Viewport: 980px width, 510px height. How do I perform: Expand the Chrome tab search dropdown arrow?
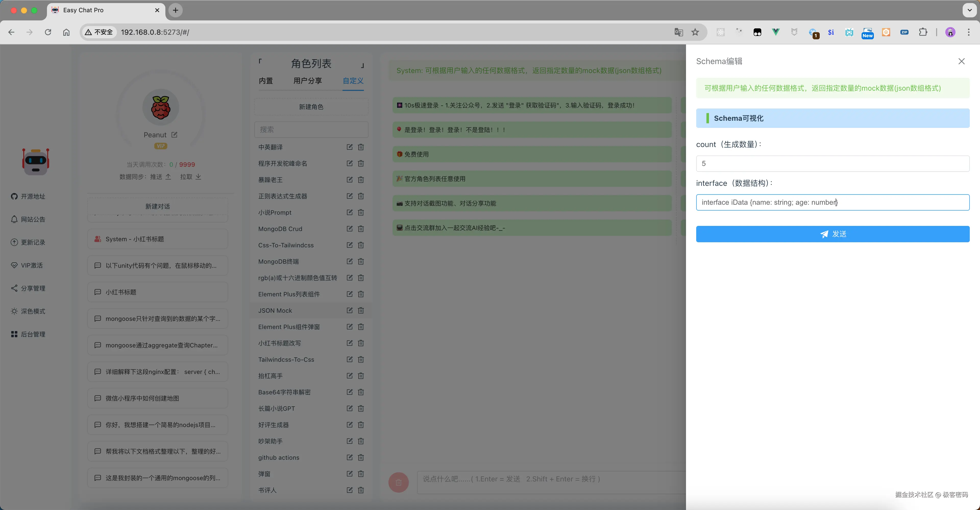970,10
